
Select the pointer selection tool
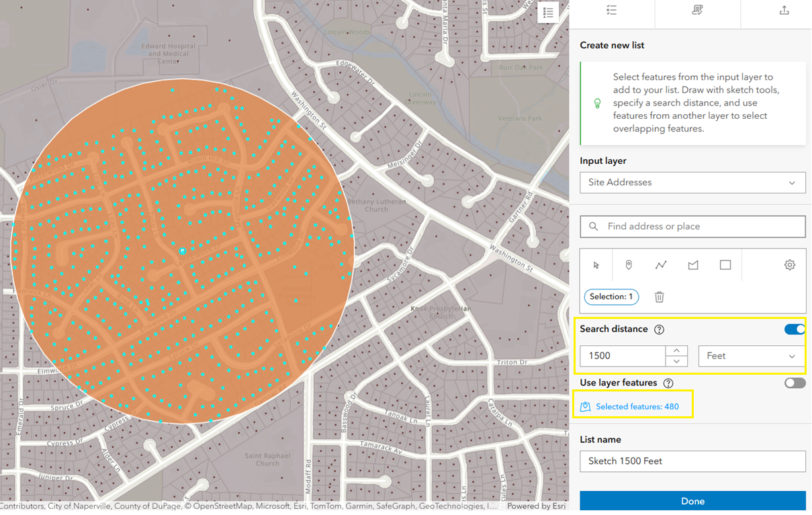[x=596, y=265]
